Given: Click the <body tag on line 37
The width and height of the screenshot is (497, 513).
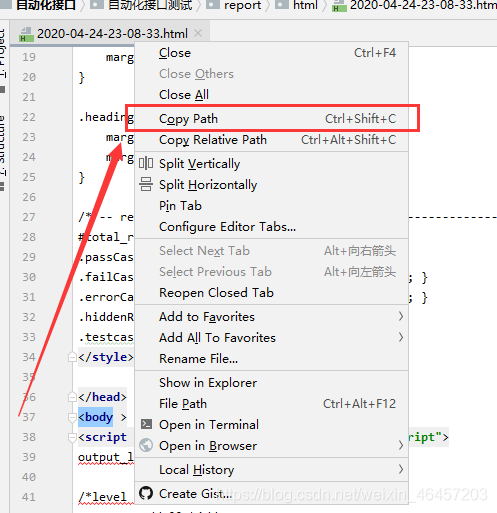Looking at the screenshot, I should click(96, 417).
